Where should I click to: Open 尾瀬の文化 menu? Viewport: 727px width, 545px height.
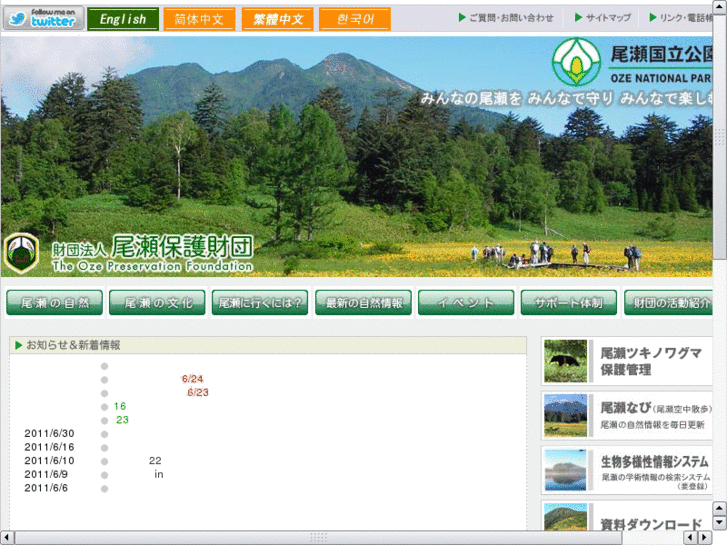[157, 303]
